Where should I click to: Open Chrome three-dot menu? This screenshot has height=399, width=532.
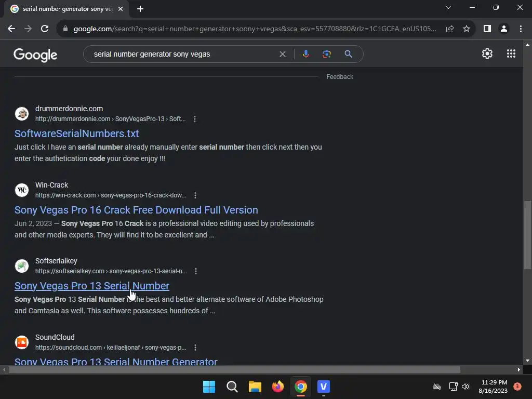pos(521,29)
